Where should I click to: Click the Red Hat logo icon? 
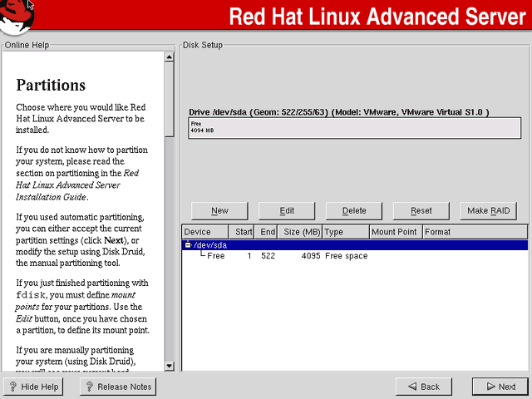click(x=17, y=17)
